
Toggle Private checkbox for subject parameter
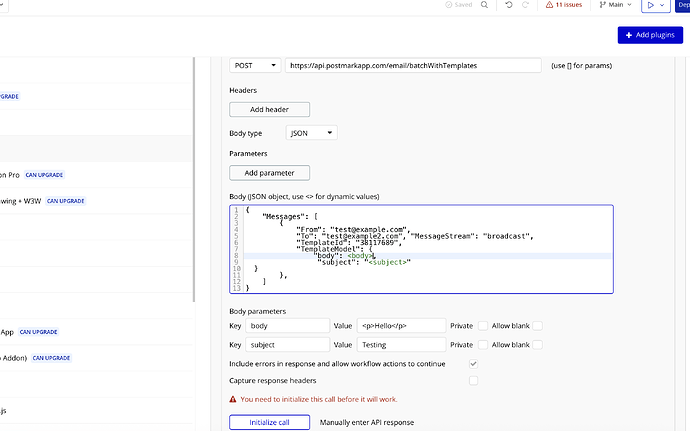click(483, 345)
